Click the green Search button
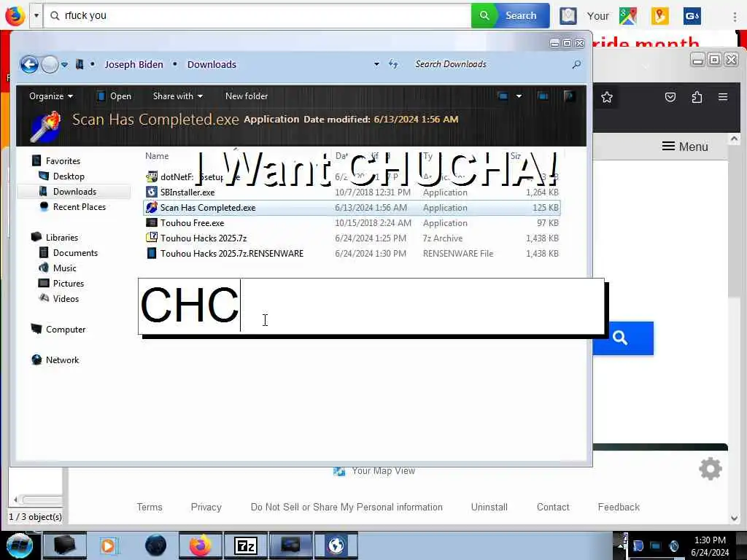747x560 pixels. (x=510, y=16)
